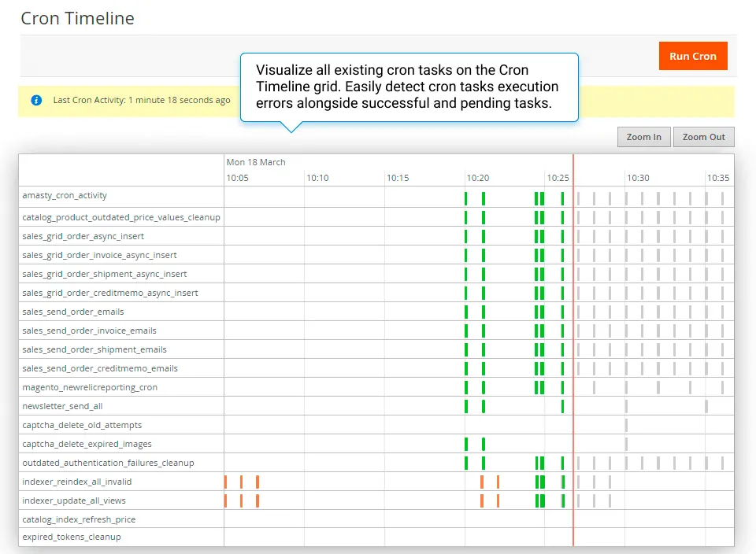Dismiss the Visualize cron tasks tooltip bubble
This screenshot has height=554, width=756.
click(409, 87)
